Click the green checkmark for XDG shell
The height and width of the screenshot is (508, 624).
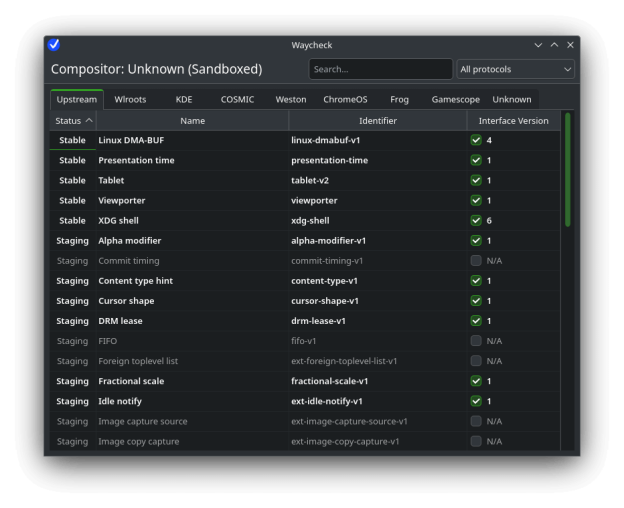pos(476,221)
